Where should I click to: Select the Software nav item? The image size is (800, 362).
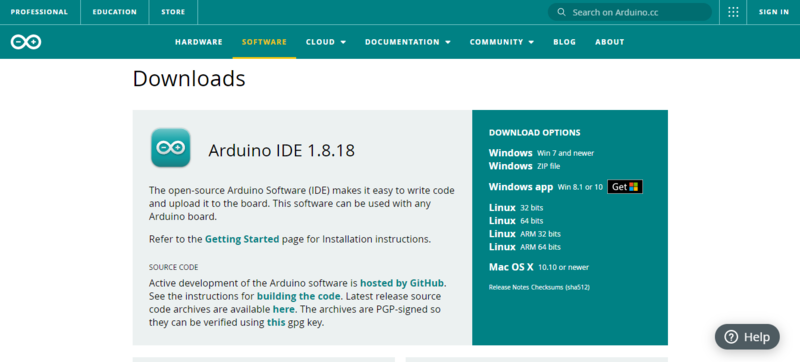tap(264, 42)
